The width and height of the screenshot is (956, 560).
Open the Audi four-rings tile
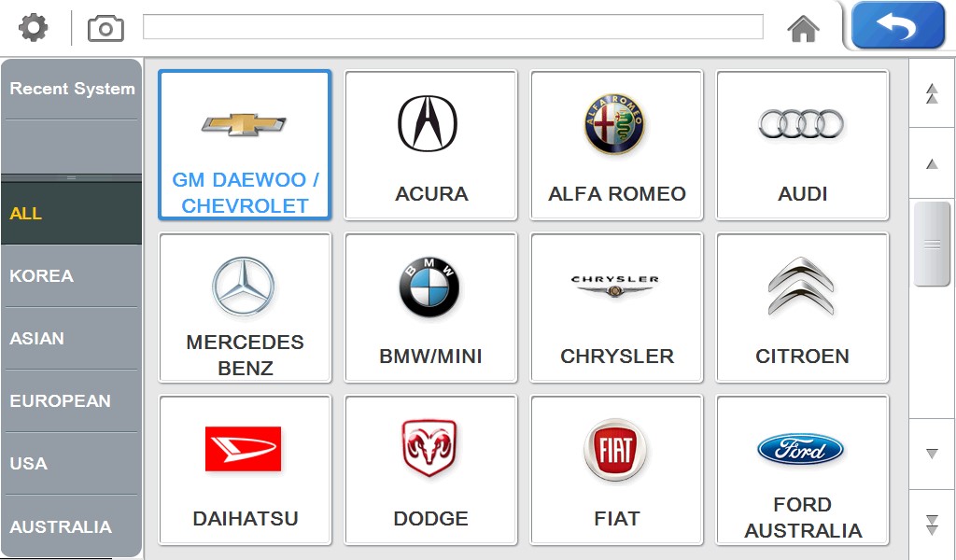[802, 145]
